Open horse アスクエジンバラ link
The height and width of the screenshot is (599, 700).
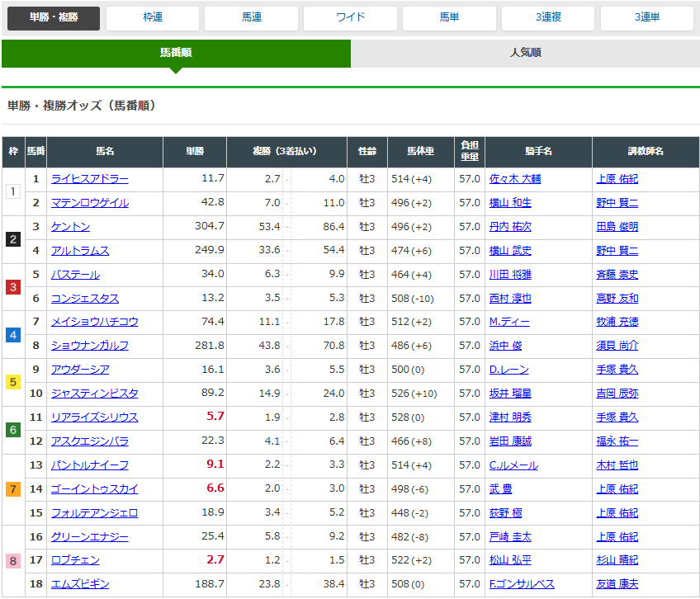pyautogui.click(x=90, y=441)
